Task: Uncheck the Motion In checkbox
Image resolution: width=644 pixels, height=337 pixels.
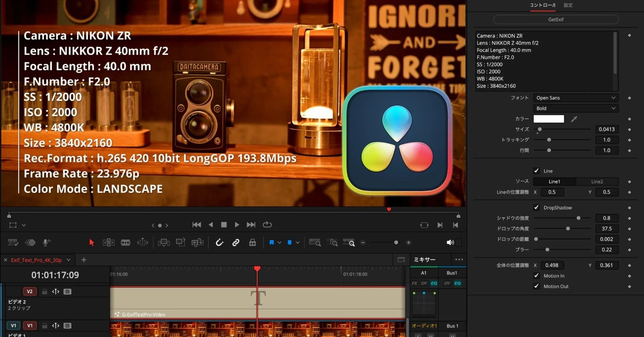Action: tap(537, 276)
